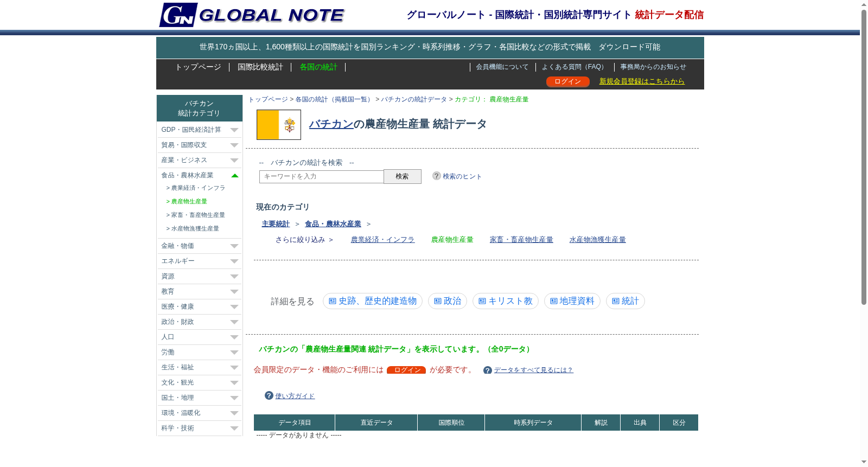The image size is (868, 467).
Task: Click the vertical page scrollbar thumb
Action: click(x=864, y=157)
